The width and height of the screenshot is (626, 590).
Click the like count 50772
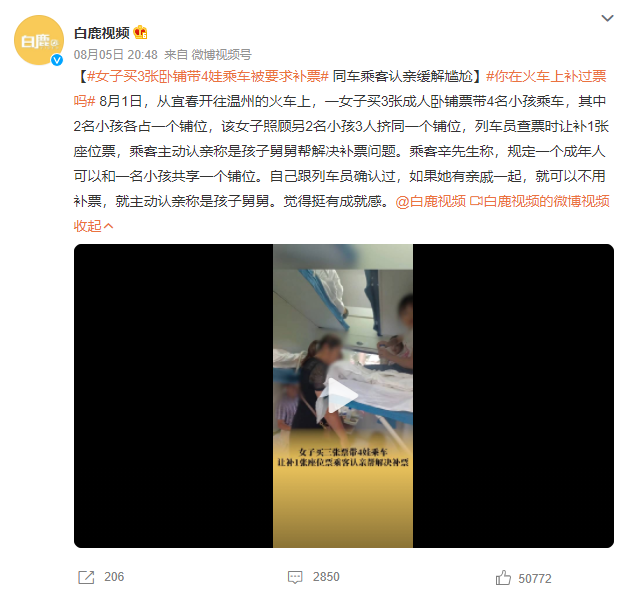535,578
